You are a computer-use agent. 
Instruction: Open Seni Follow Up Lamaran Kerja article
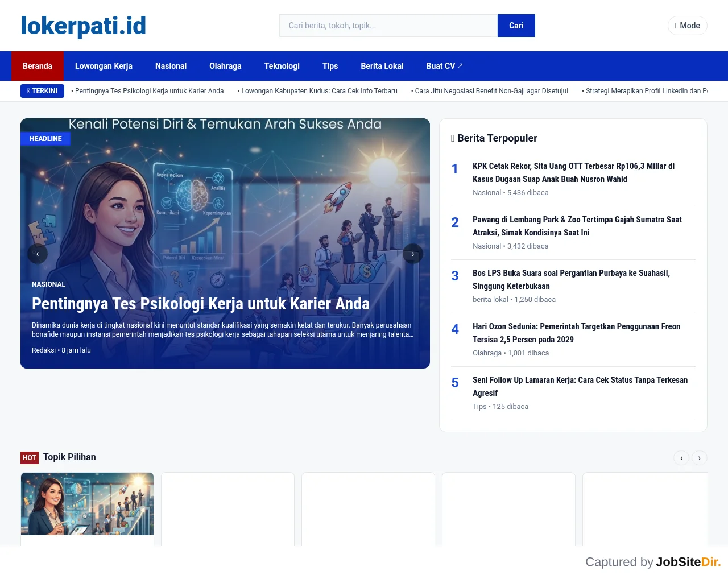[580, 386]
